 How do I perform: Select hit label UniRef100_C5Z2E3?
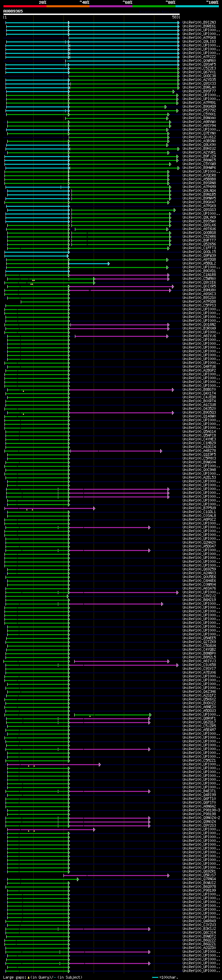(x=199, y=68)
